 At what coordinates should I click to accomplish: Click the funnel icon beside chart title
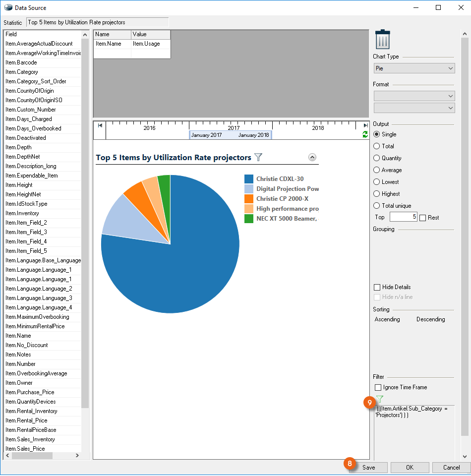(258, 157)
